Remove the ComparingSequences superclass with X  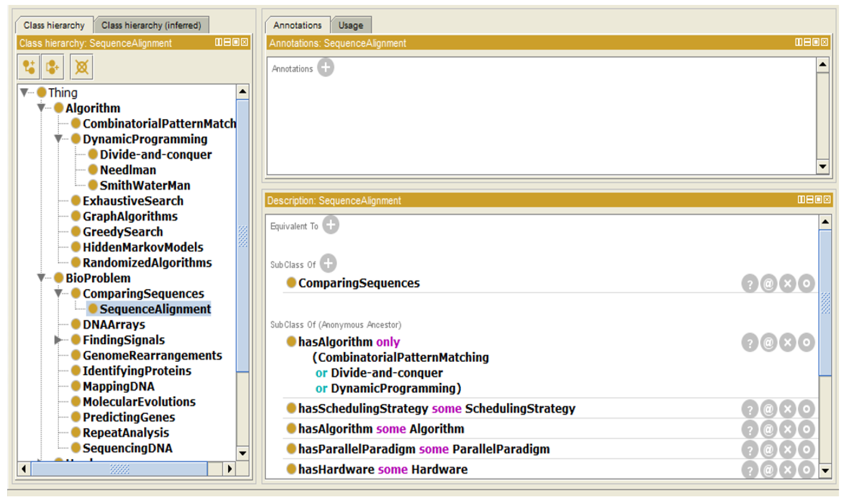(x=787, y=283)
